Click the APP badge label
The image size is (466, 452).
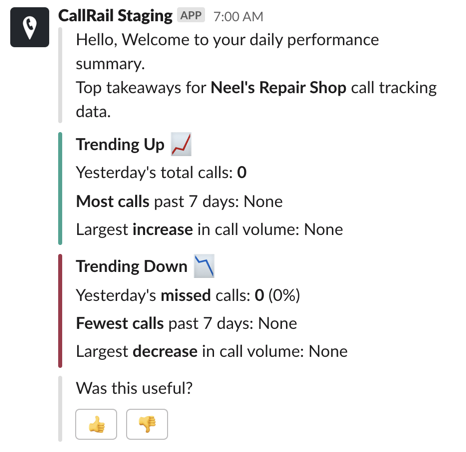191,15
